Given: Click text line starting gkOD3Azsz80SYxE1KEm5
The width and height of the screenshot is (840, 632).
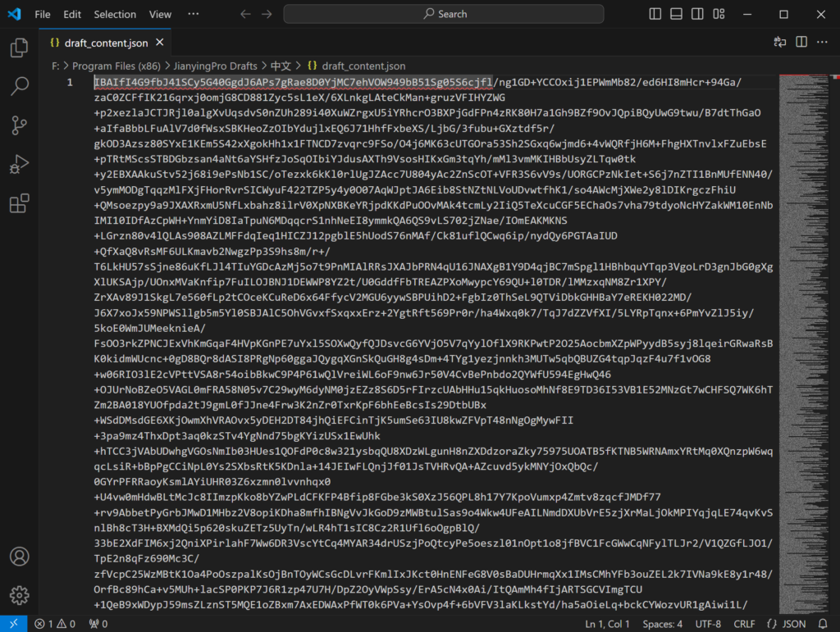Looking at the screenshot, I should point(430,143).
